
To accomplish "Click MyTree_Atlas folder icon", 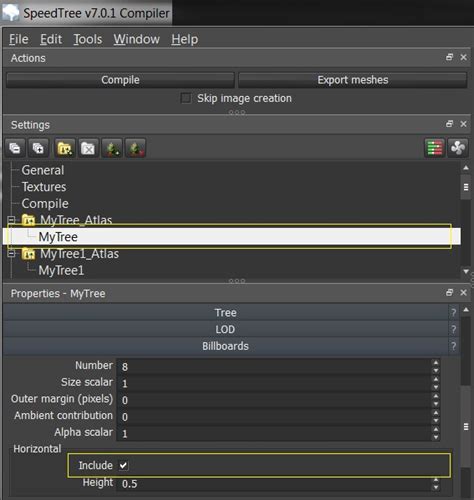I will [x=29, y=220].
